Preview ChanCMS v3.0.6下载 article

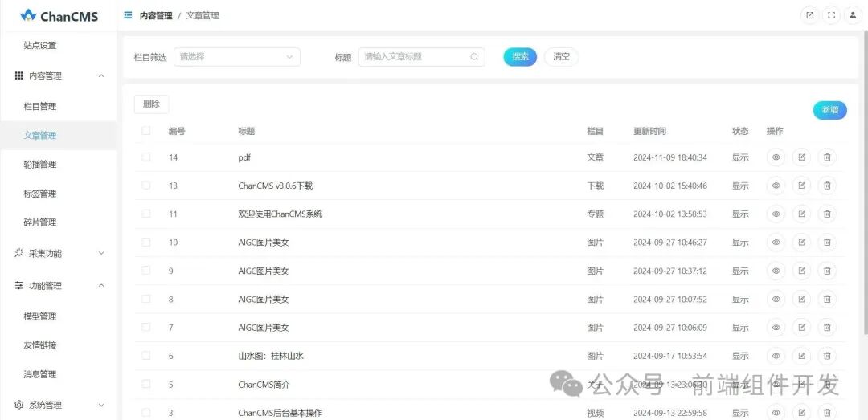pyautogui.click(x=776, y=186)
